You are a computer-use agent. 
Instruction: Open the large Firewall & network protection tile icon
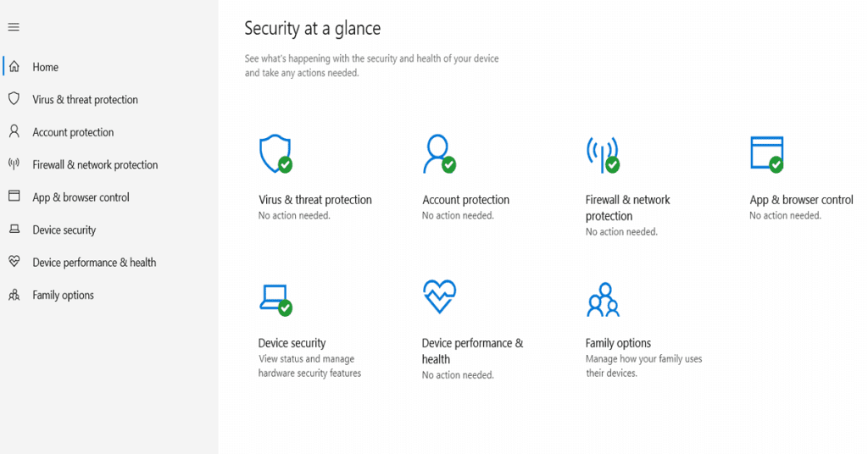tap(603, 154)
